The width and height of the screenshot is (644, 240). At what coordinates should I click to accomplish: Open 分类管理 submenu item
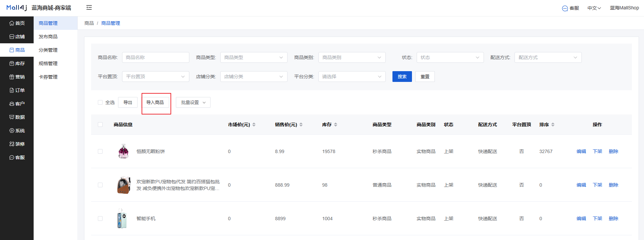tap(55, 50)
